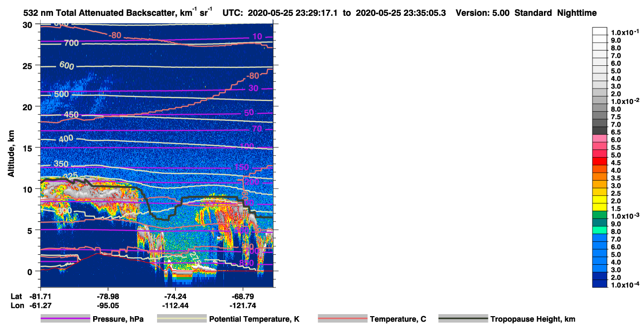The width and height of the screenshot is (644, 330).
Task: Click latitude value '-78.98'
Action: click(108, 296)
